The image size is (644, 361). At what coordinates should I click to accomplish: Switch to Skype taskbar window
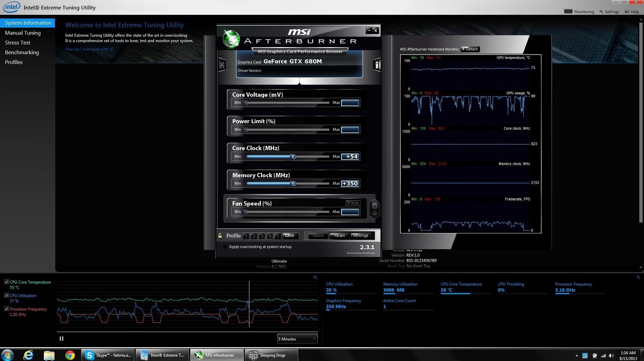108,355
